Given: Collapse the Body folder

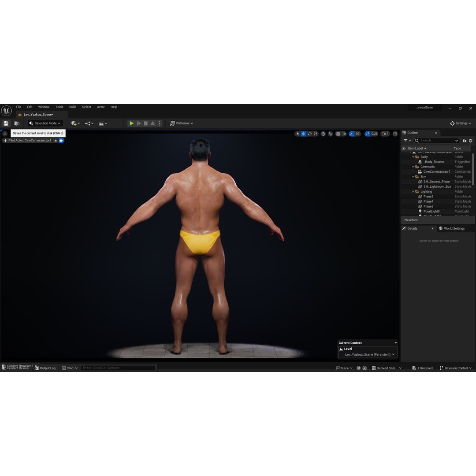Looking at the screenshot, I should [413, 157].
